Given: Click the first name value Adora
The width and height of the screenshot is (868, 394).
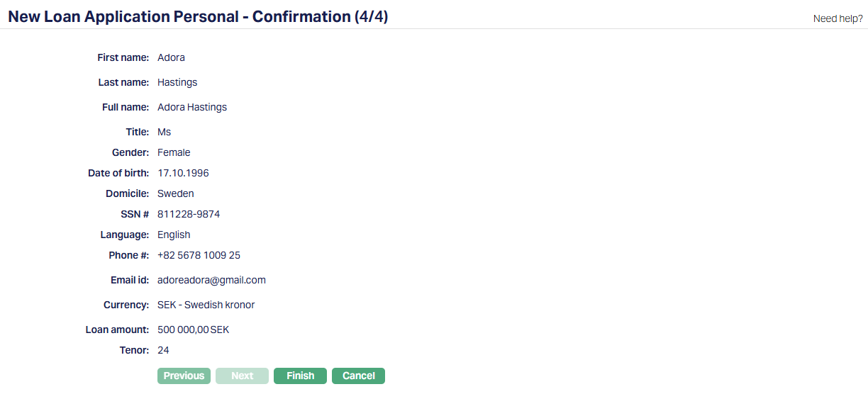Looking at the screenshot, I should 171,57.
